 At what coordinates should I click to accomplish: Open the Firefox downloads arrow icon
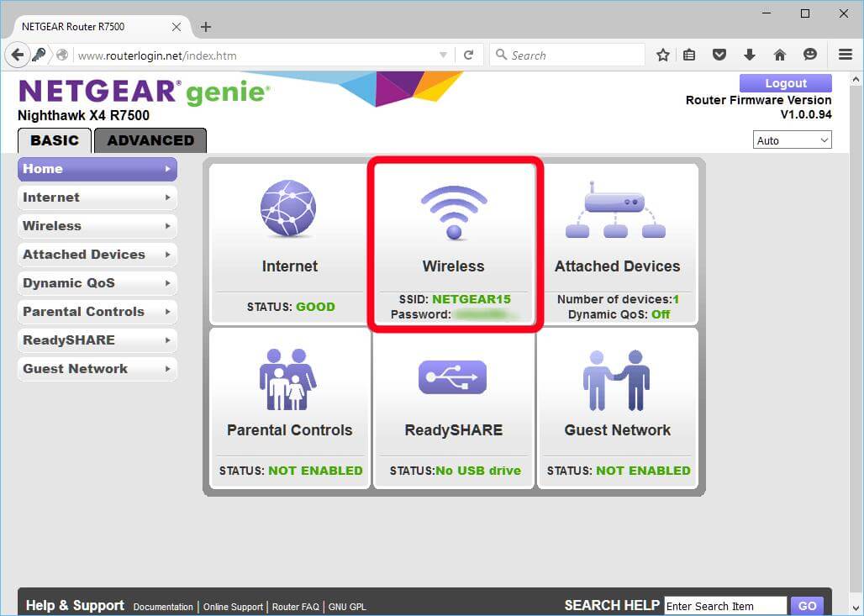[x=749, y=55]
